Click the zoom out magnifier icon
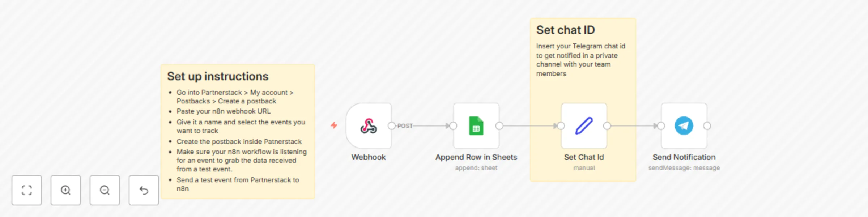 (x=105, y=190)
